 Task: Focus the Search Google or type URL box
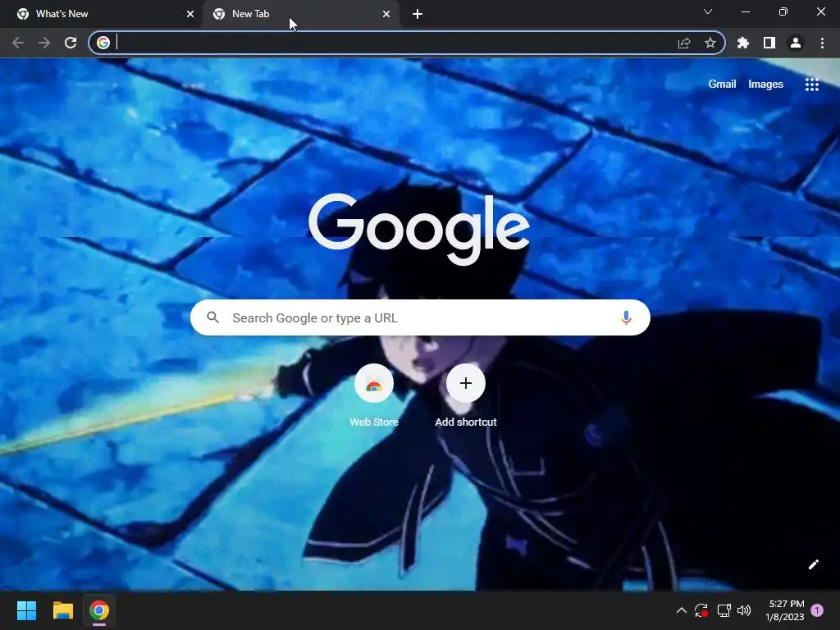(x=420, y=317)
